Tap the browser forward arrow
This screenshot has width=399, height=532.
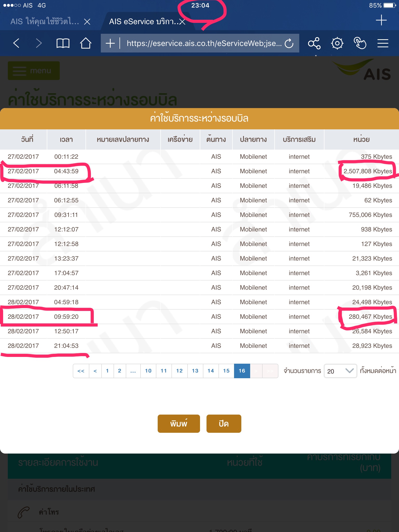[x=39, y=43]
